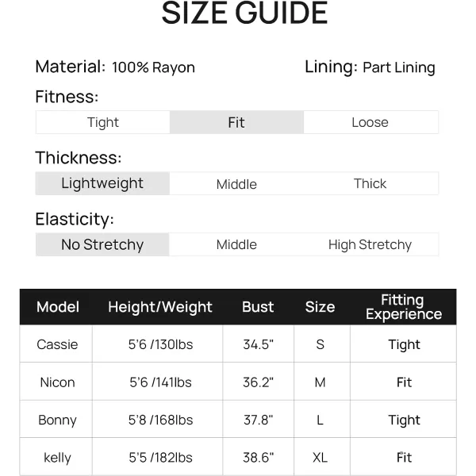
Task: Click kelly's 5'5 /182lbs cell
Action: point(161,458)
